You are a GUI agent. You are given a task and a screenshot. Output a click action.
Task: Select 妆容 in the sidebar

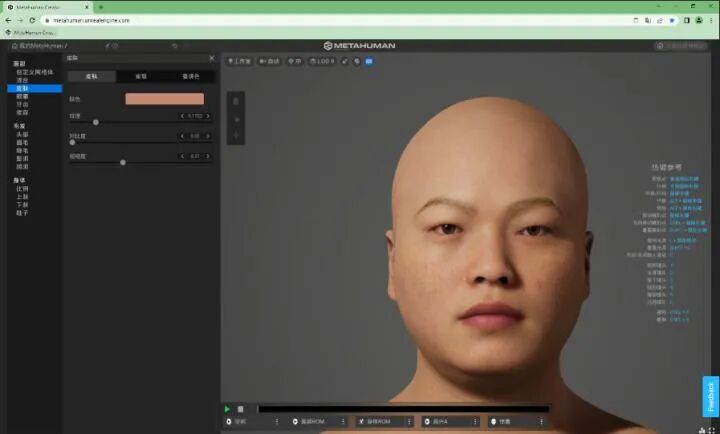click(x=22, y=113)
